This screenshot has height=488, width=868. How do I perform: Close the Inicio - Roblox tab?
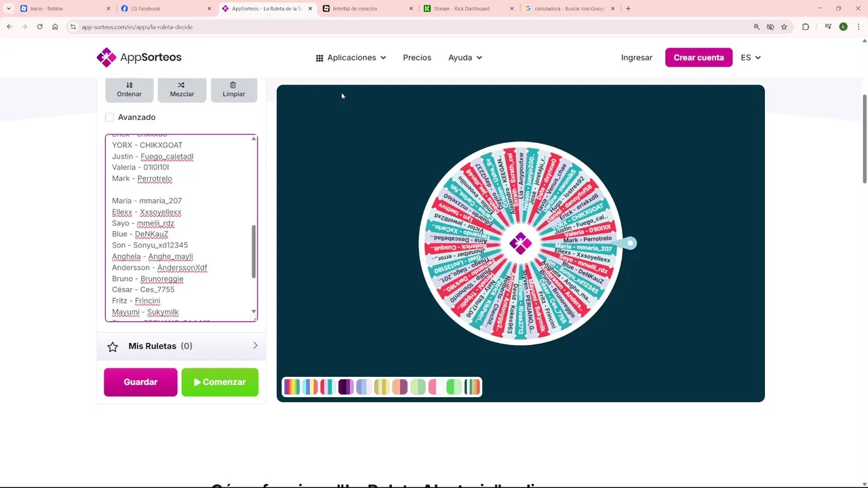pyautogui.click(x=108, y=9)
